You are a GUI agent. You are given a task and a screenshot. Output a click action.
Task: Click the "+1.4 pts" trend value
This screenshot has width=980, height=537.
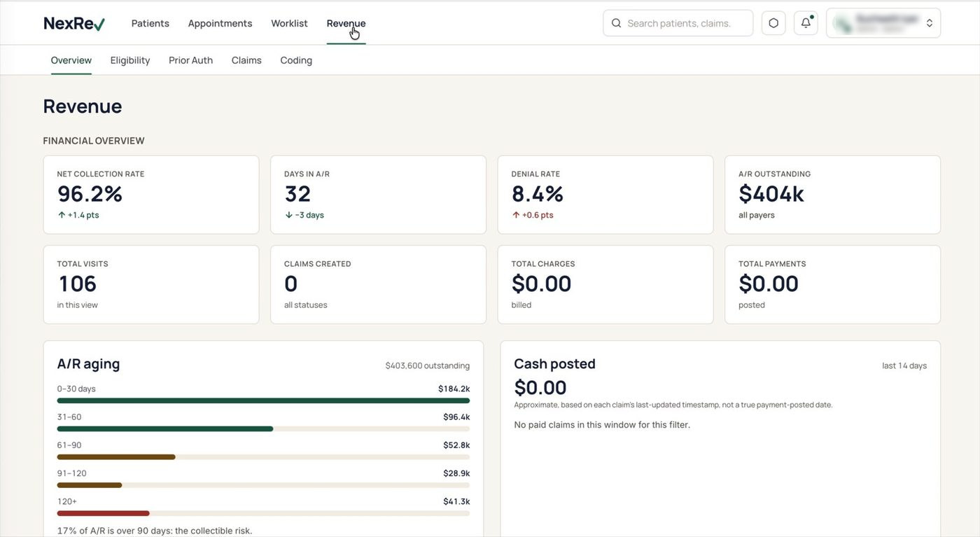[x=83, y=215]
